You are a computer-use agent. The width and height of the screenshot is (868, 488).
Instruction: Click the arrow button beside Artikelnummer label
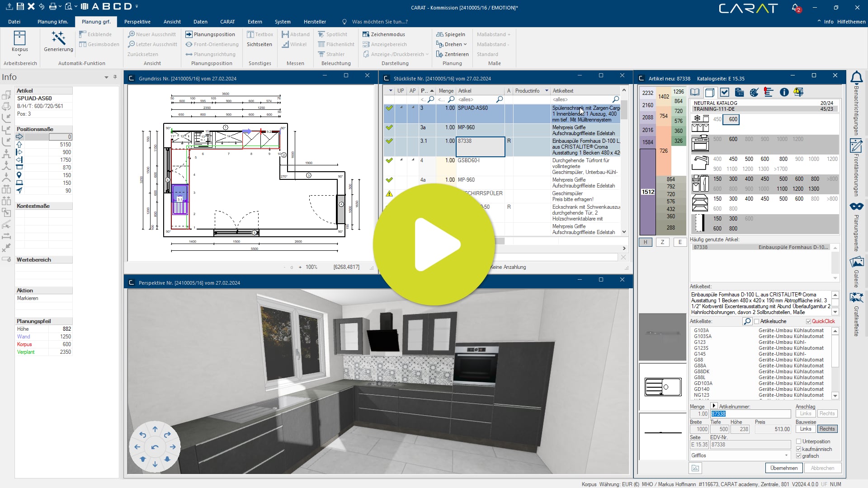714,406
